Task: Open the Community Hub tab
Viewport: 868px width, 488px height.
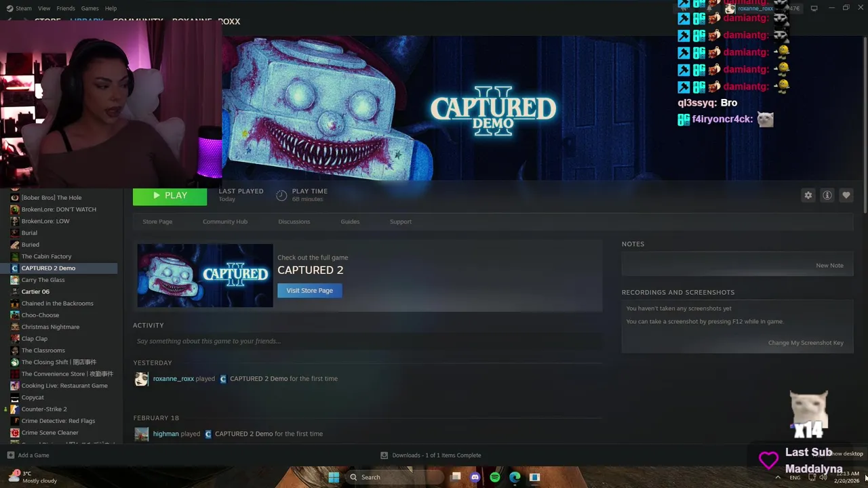Action: [225, 222]
